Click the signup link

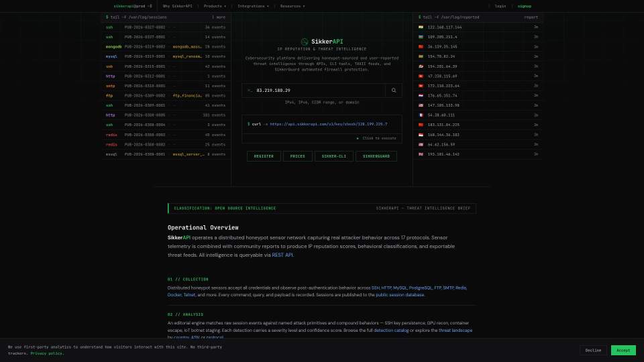tap(524, 6)
